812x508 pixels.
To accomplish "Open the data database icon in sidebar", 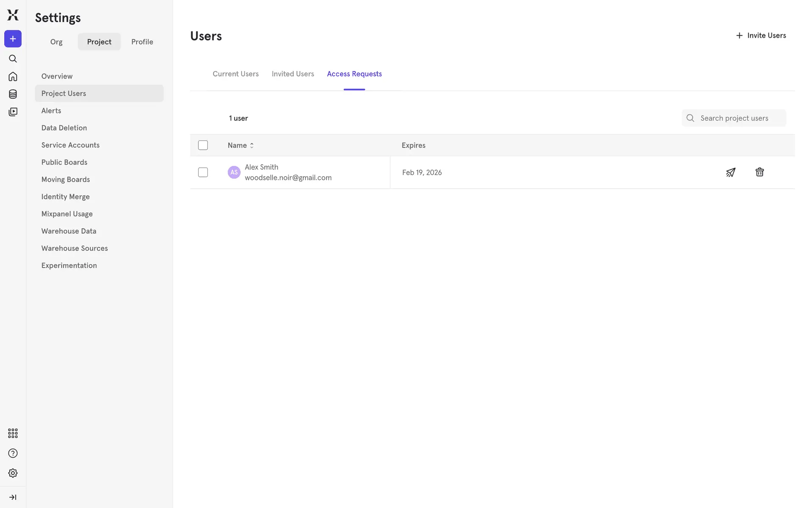I will pos(13,94).
